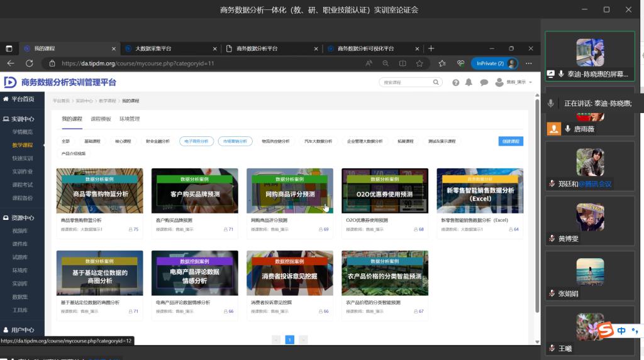Open the messages chat bubble icon
Image resolution: width=644 pixels, height=360 pixels.
[x=484, y=82]
